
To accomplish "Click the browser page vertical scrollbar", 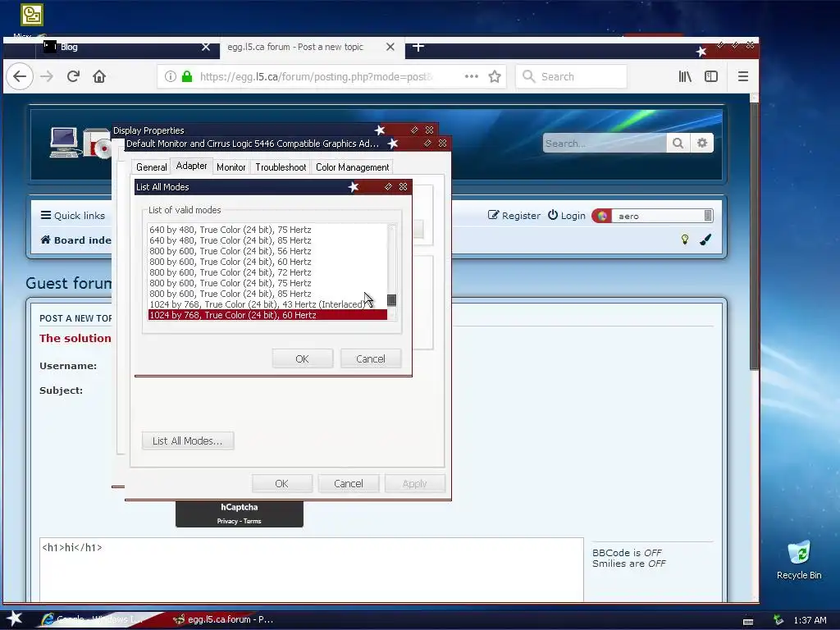I will tap(754, 235).
